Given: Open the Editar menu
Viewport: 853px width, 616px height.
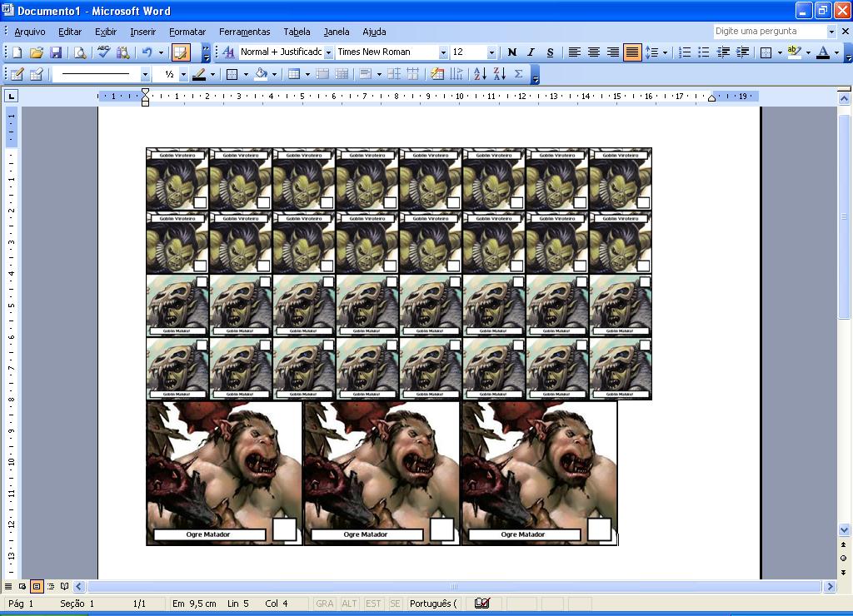Looking at the screenshot, I should (x=70, y=32).
